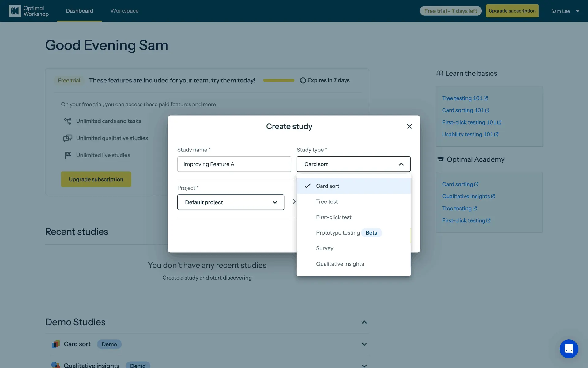Expand the Card sort demo row
588x368 pixels.
pyautogui.click(x=364, y=344)
